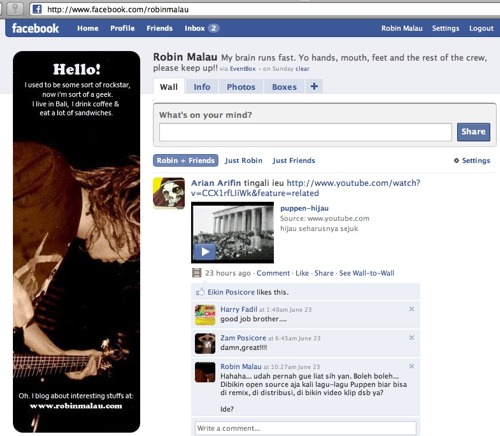Add a new tab with plus icon
500x436 pixels.
click(x=314, y=87)
